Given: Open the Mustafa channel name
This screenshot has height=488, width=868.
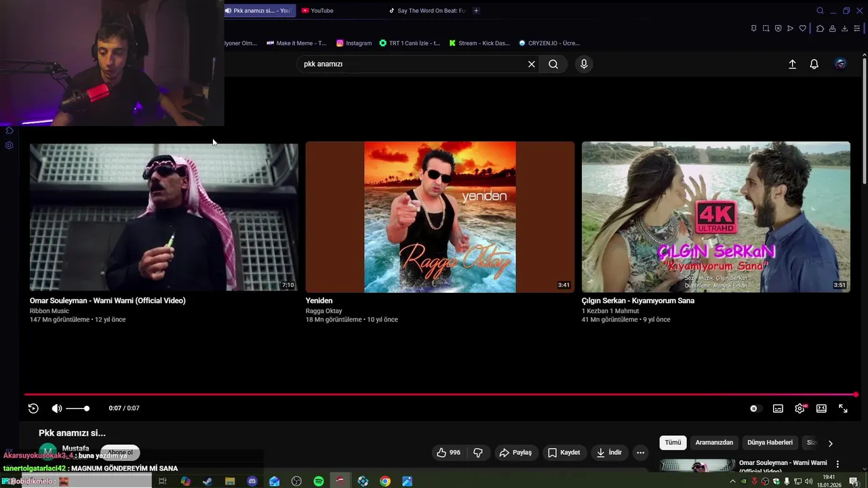Looking at the screenshot, I should point(75,449).
